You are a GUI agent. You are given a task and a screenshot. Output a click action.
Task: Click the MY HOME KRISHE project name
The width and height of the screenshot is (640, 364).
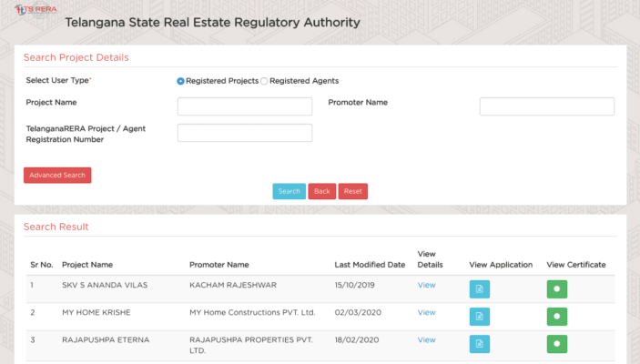(97, 312)
